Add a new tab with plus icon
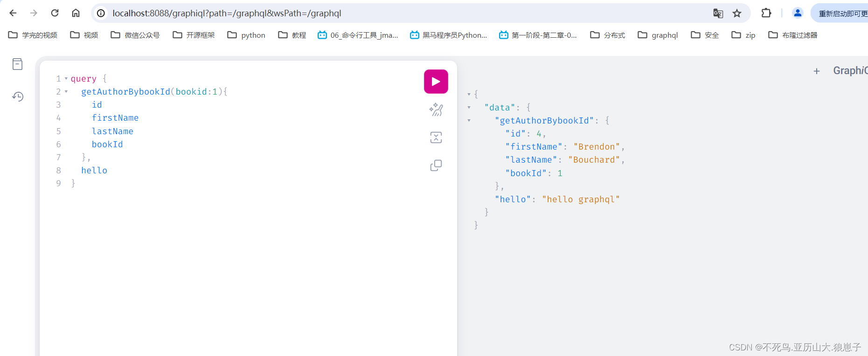Viewport: 868px width, 356px height. tap(817, 71)
